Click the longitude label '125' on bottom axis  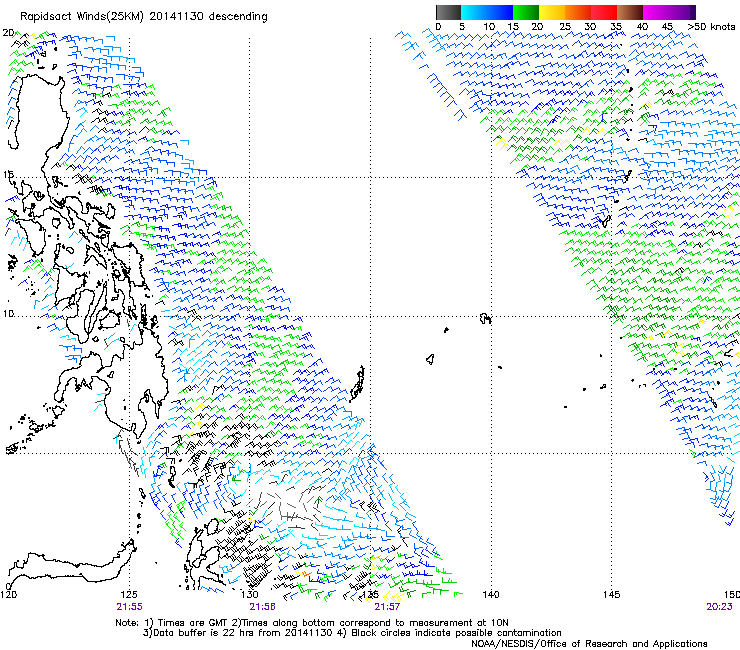[x=129, y=594]
